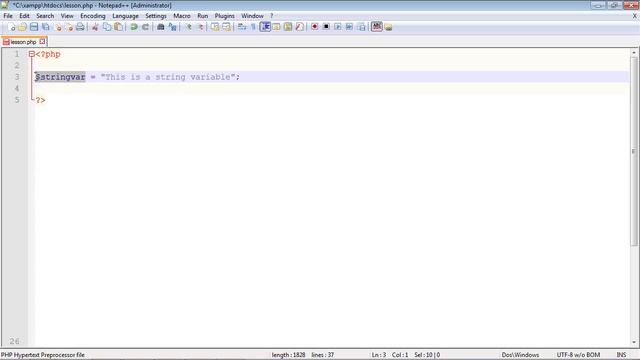Click "PHP Hypertext Preprocessor file" status text

[x=43, y=355]
